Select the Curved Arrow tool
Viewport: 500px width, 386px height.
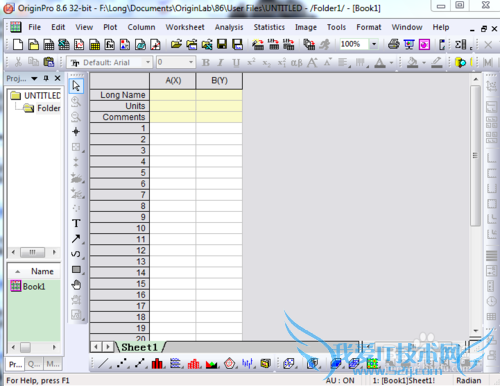(x=76, y=254)
